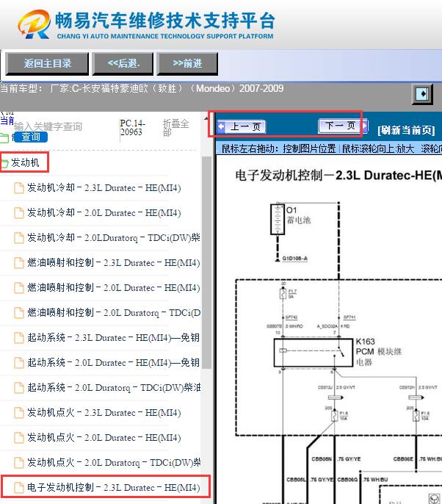Click the 当前 link at panel top-left

tap(7, 120)
